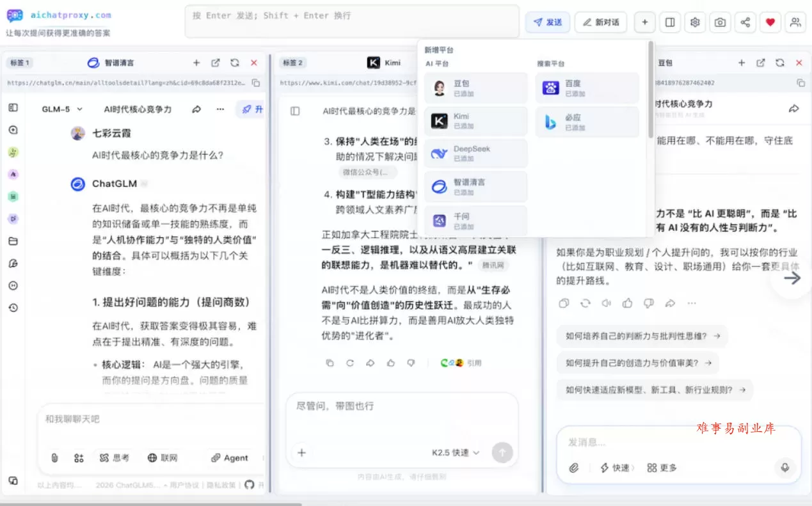Click the share icon in top toolbar
This screenshot has width=812, height=506.
coord(745,22)
